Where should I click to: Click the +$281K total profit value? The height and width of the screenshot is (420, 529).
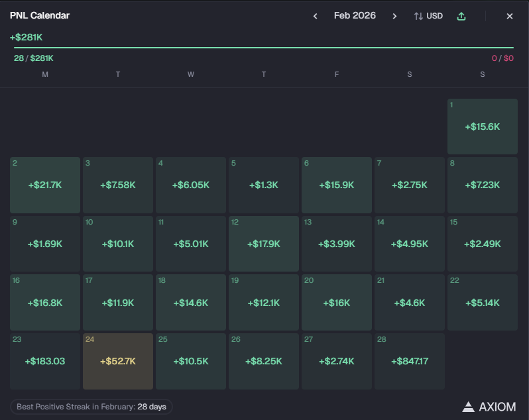coord(26,37)
